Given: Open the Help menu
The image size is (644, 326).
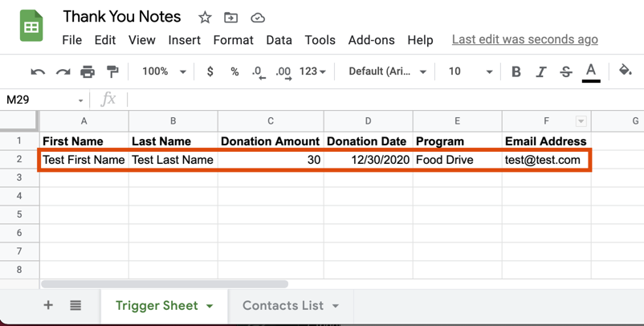Looking at the screenshot, I should [420, 40].
